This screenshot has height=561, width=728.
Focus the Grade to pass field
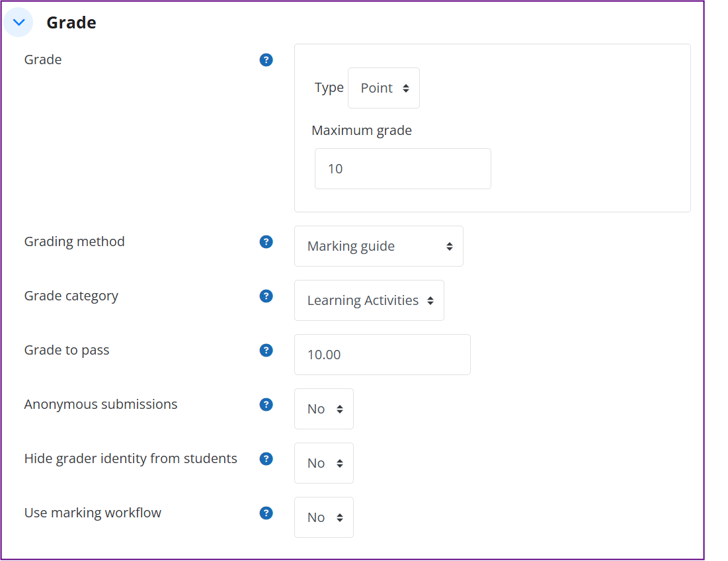(382, 355)
